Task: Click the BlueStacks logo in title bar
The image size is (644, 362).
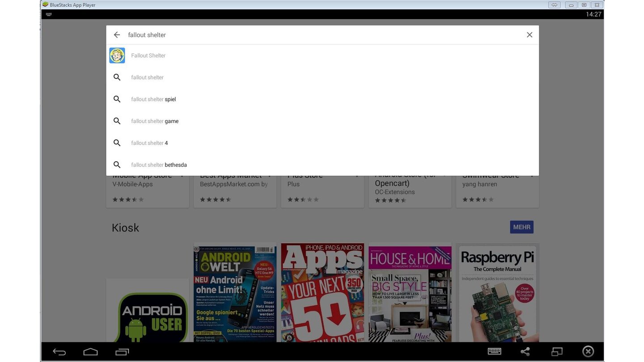Action: click(x=45, y=5)
